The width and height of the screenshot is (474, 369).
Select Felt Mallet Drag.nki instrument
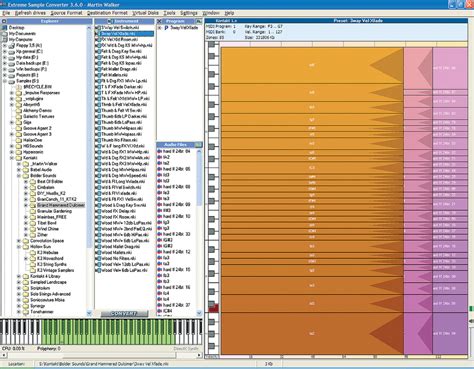(119, 69)
